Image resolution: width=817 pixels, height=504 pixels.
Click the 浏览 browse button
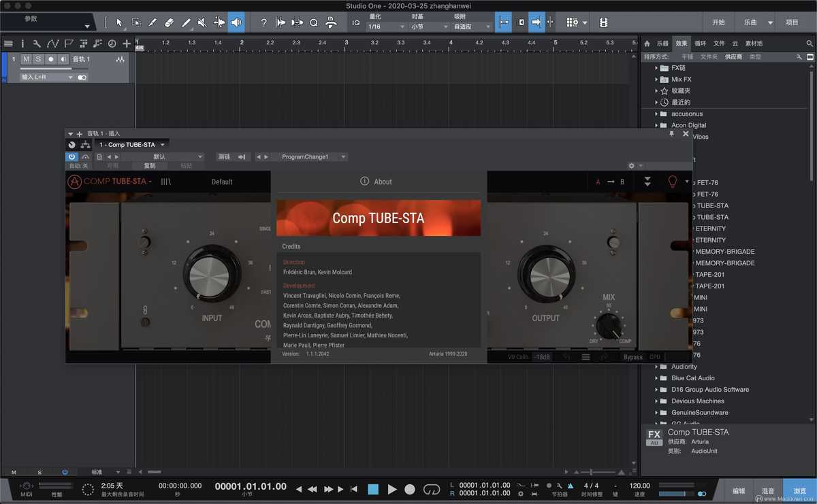[x=799, y=490]
